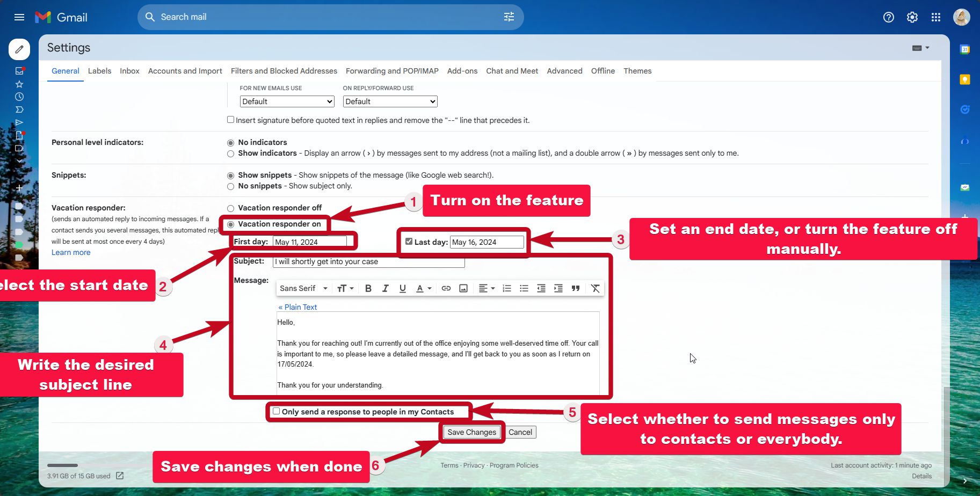Toggle the Last day checkbox
The height and width of the screenshot is (496, 980).
[409, 242]
